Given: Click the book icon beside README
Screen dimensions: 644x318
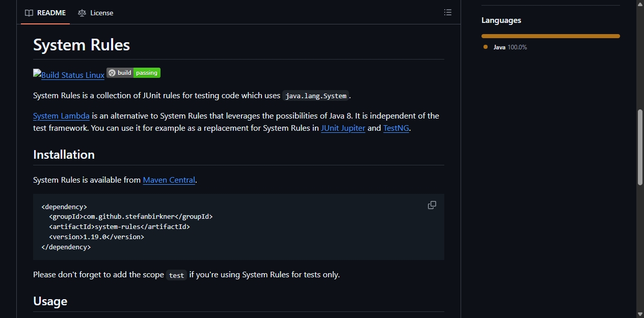Looking at the screenshot, I should (29, 13).
